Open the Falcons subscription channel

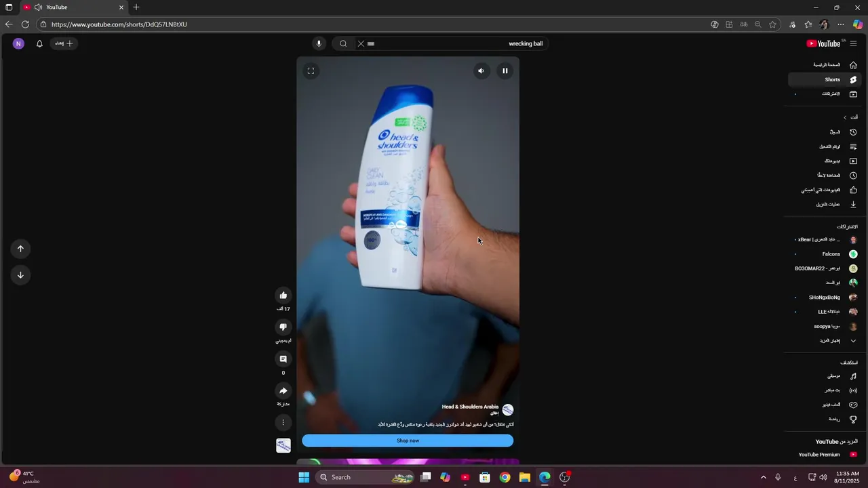coord(825,254)
